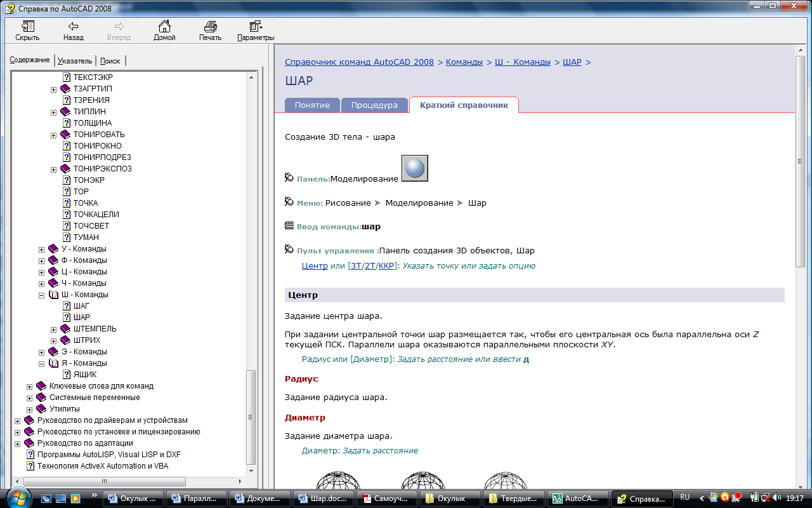
Task: Select the ТУМАН topic in tree
Action: coord(86,237)
